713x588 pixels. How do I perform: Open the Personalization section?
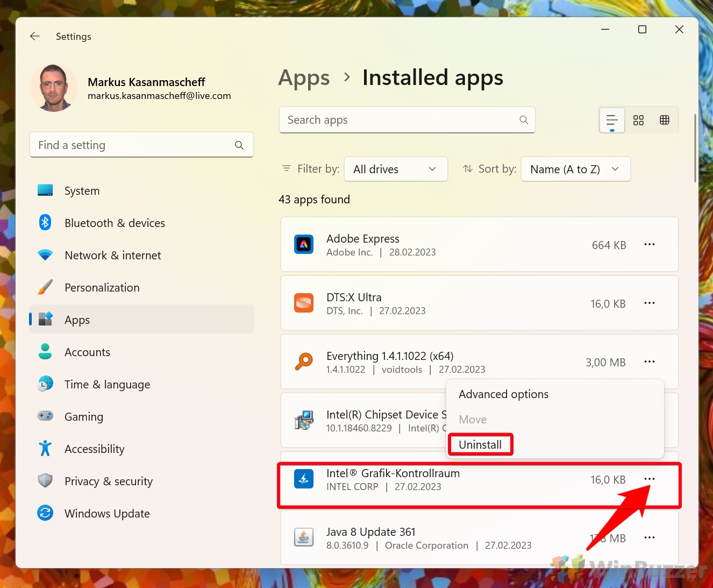click(x=102, y=287)
